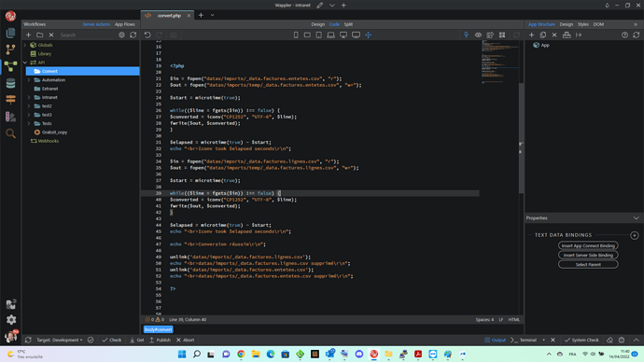Select the tablet portrait viewport icon
This screenshot has height=362, width=644.
[318, 35]
